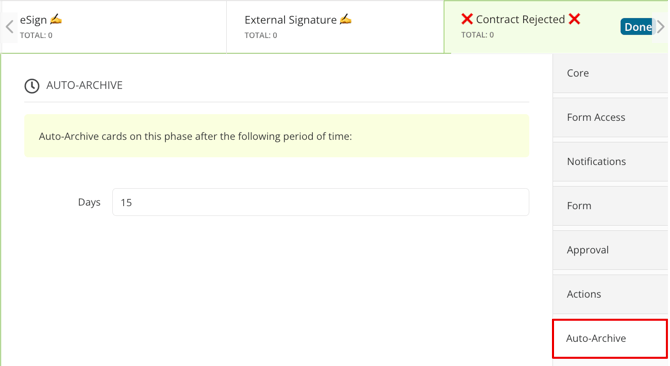Open the Actions section
670x366 pixels.
pos(610,294)
